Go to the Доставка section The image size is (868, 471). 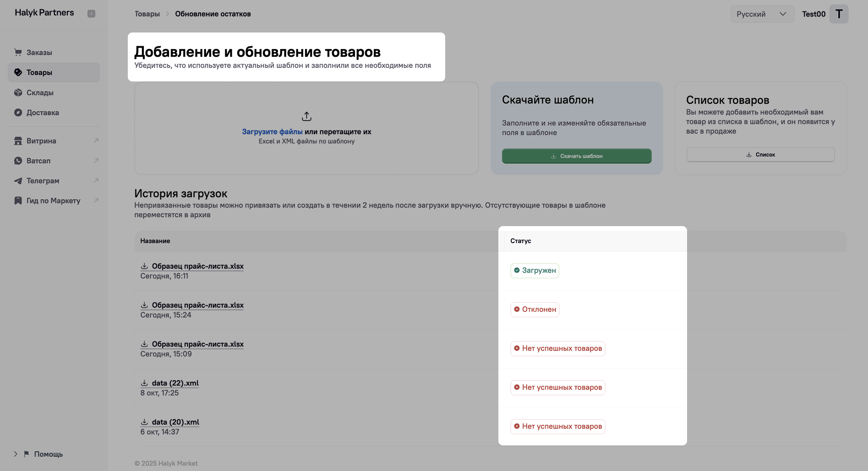pos(43,113)
